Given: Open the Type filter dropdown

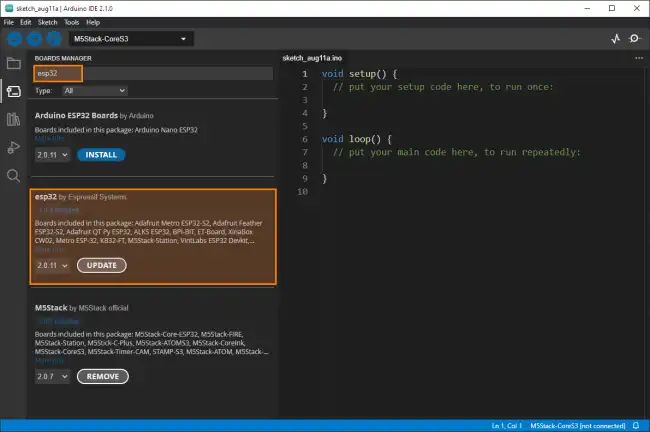Looking at the screenshot, I should (95, 91).
